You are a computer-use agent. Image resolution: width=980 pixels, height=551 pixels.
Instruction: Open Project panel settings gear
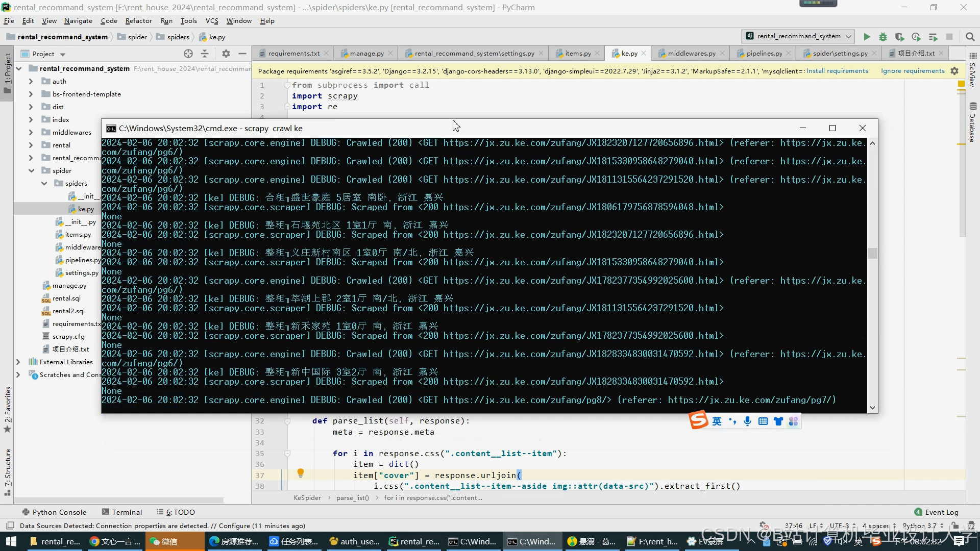pos(226,54)
